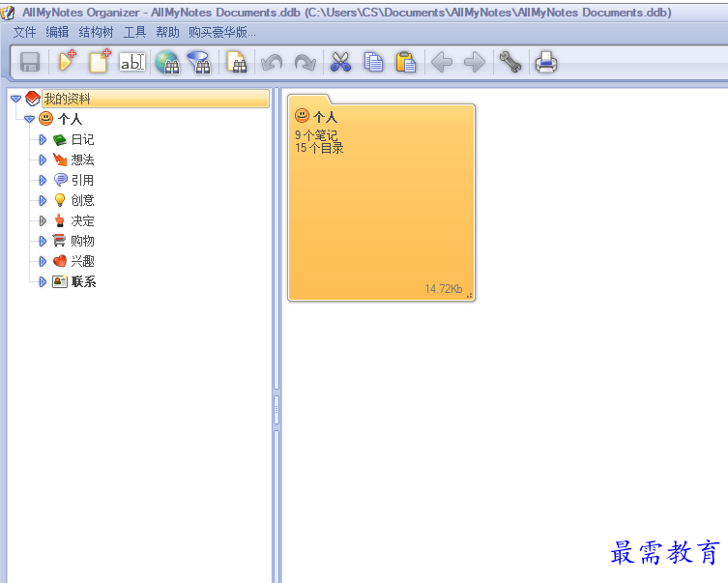Viewport: 728px width, 583px height.
Task: Click find in note page binoculars icon
Action: click(x=237, y=62)
